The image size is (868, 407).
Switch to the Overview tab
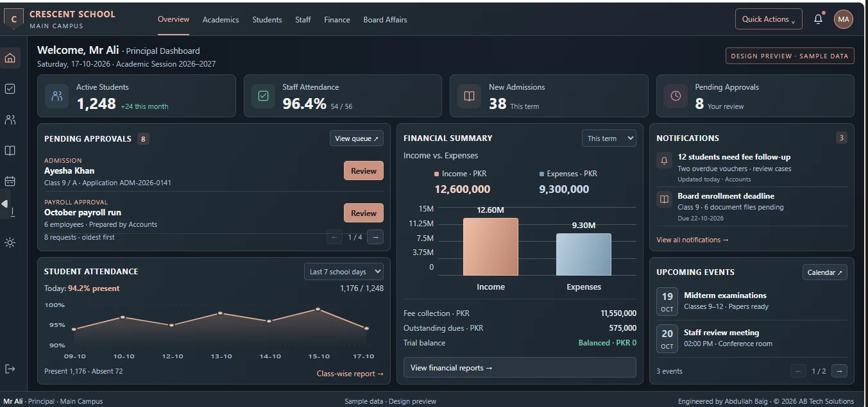(173, 19)
